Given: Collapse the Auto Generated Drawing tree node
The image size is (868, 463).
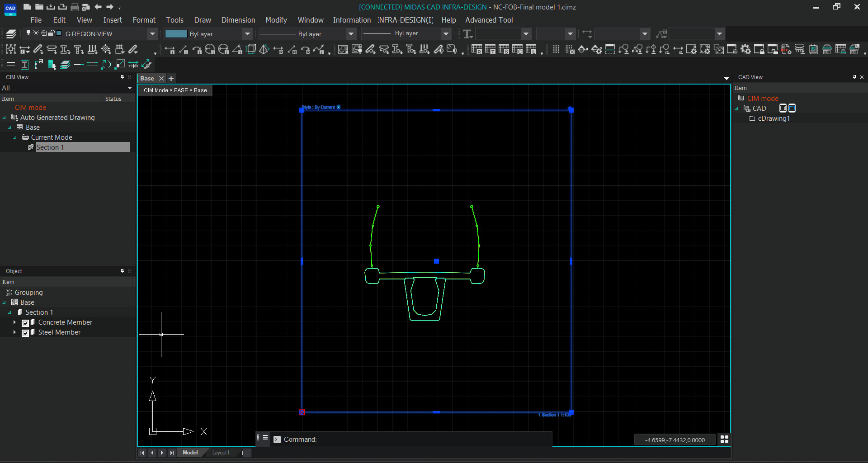Looking at the screenshot, I should point(5,118).
